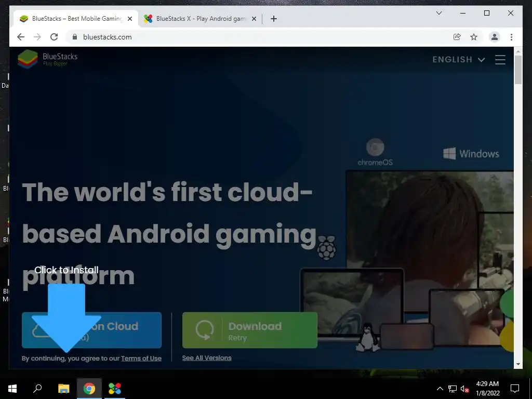Screen dimensions: 532x399
Task: Close the BlueStacks X tab
Action: click(x=254, y=19)
